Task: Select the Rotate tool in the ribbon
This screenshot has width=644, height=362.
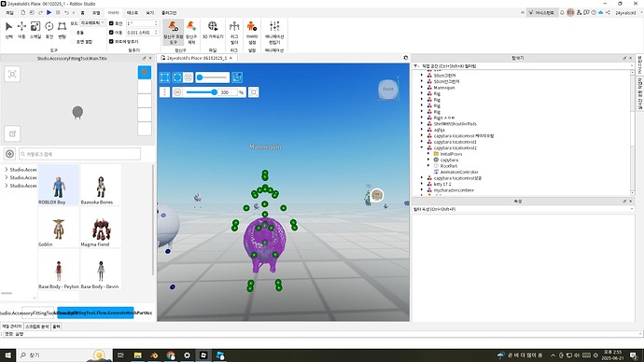Action: click(x=49, y=30)
